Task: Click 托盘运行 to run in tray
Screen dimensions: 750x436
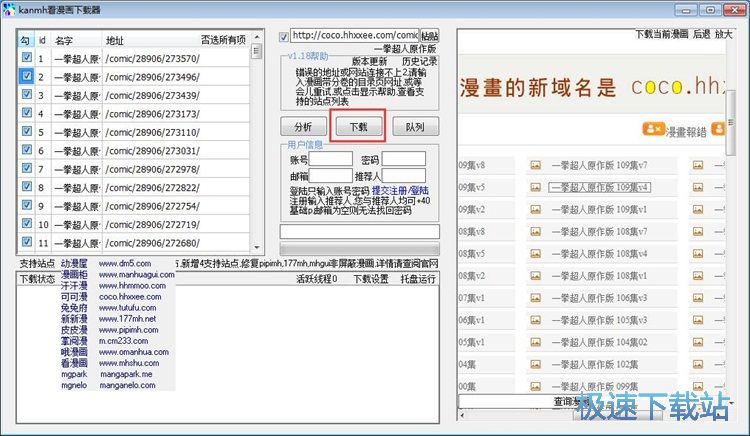Action: click(418, 279)
